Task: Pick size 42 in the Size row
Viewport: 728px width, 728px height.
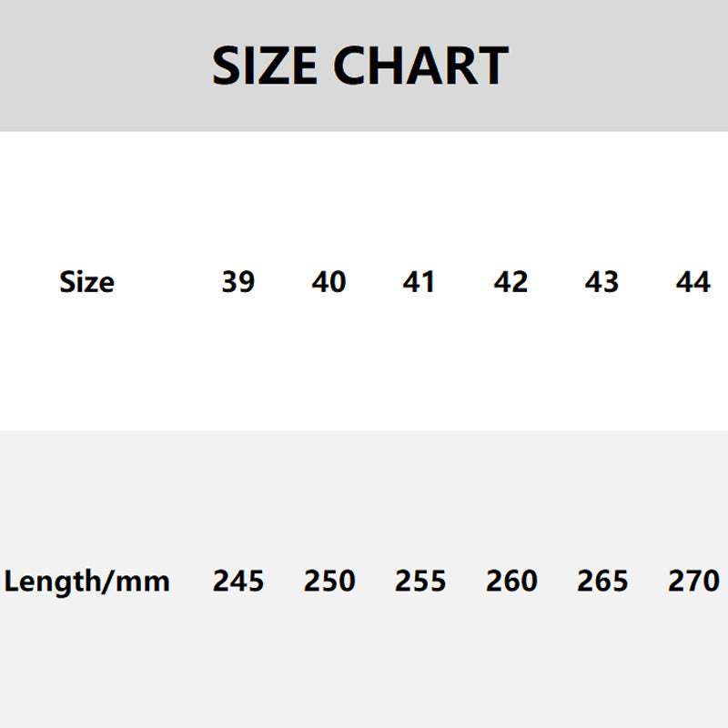Action: tap(511, 282)
